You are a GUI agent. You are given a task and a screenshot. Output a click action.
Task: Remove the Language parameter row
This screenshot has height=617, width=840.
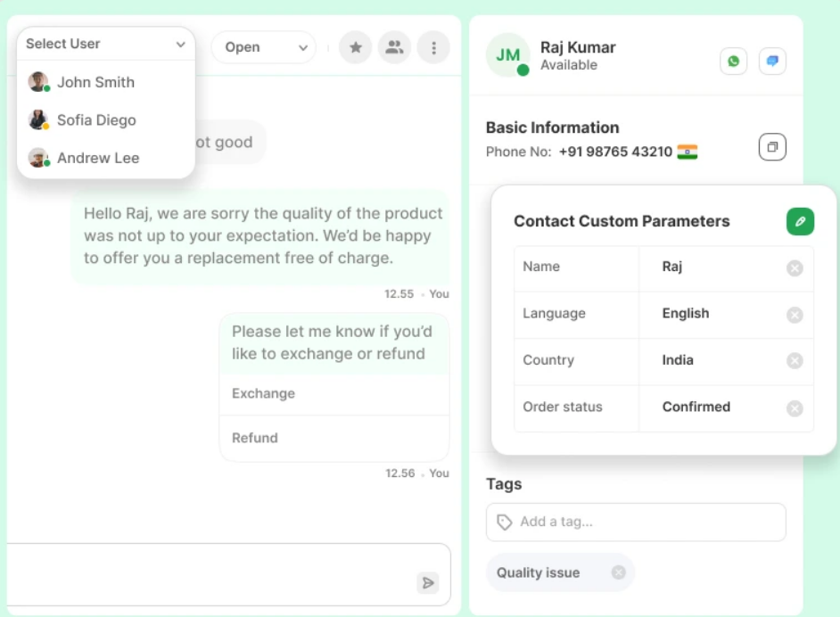[795, 315]
